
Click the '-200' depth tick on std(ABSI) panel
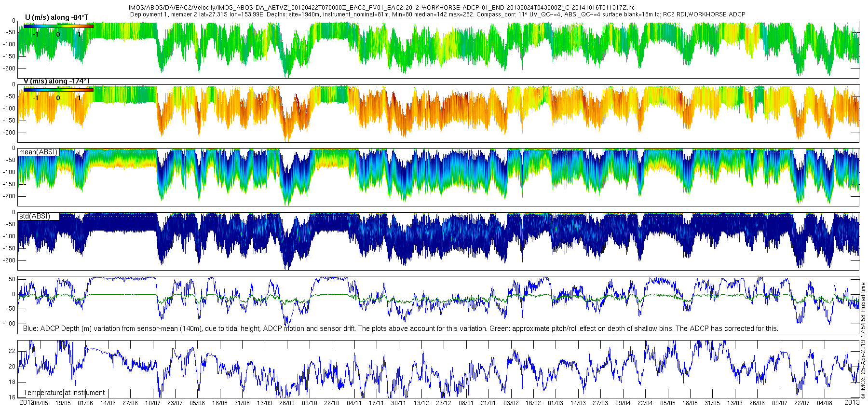[x=9, y=260]
